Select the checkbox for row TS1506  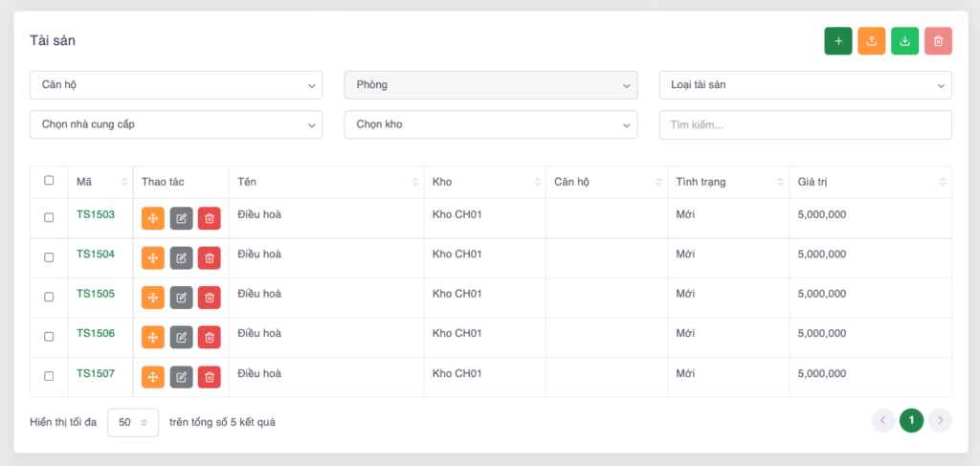coord(49,337)
